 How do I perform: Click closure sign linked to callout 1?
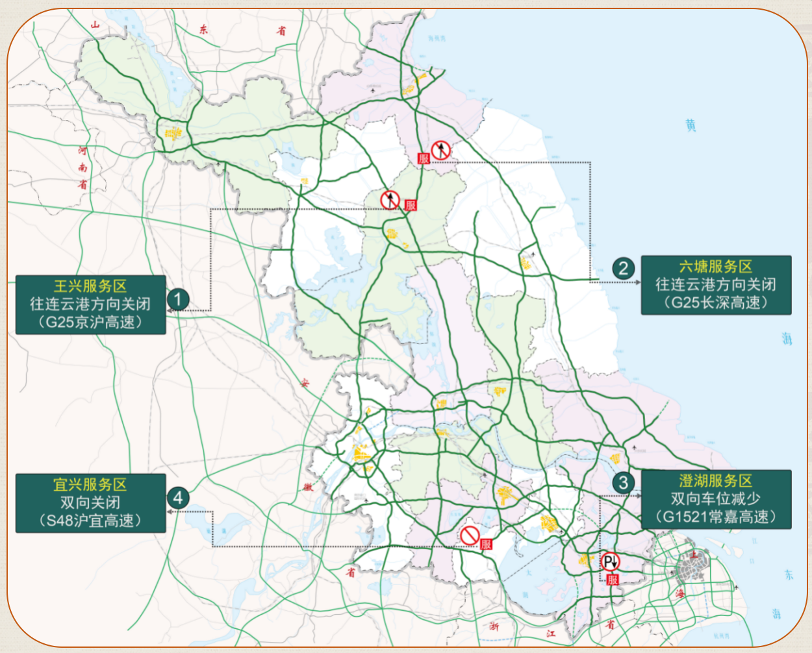(390, 199)
